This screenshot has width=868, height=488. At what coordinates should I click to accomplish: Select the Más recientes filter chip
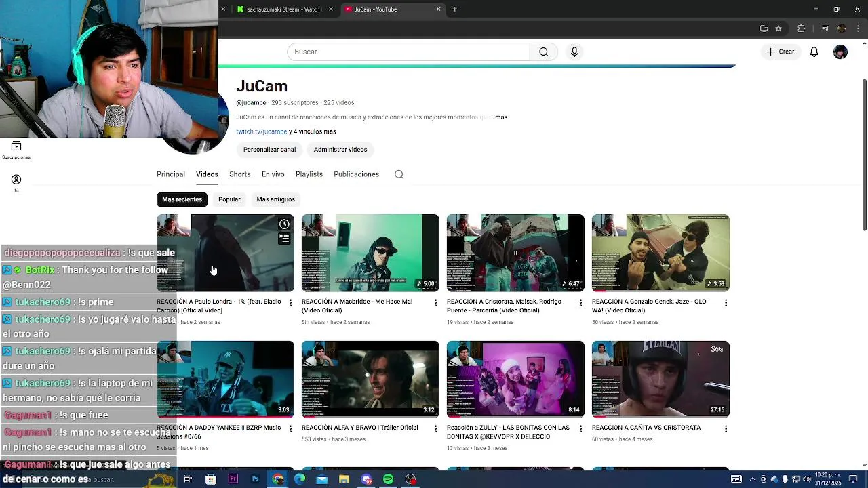tap(182, 199)
